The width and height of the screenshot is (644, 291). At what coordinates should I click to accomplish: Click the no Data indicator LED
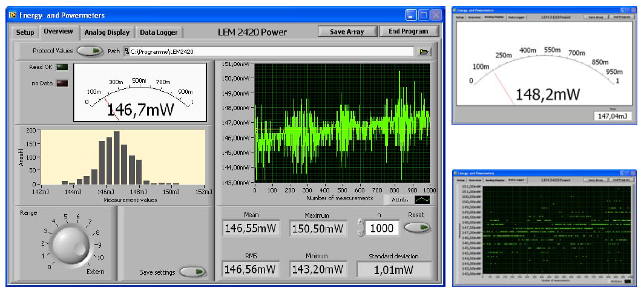pyautogui.click(x=62, y=83)
